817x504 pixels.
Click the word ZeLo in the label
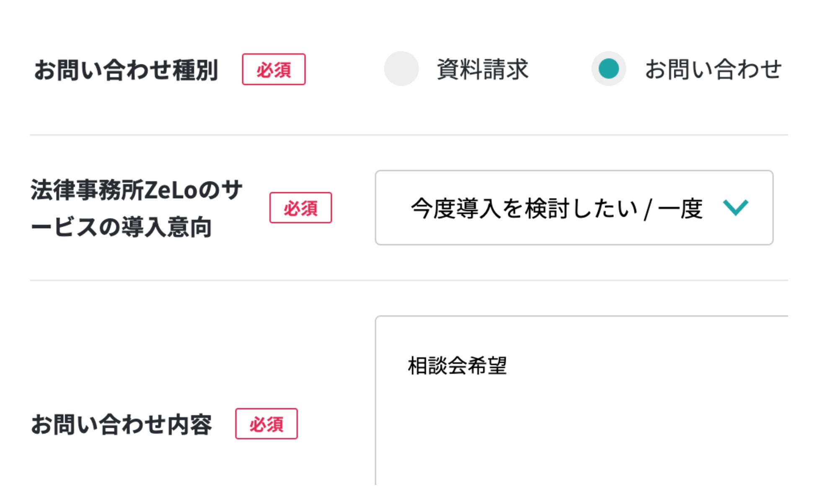(171, 190)
